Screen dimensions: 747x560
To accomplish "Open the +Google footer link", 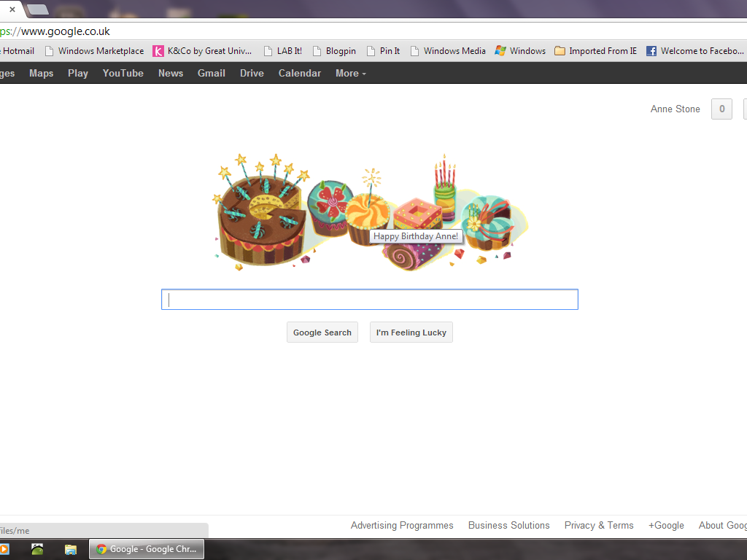I will 666,525.
